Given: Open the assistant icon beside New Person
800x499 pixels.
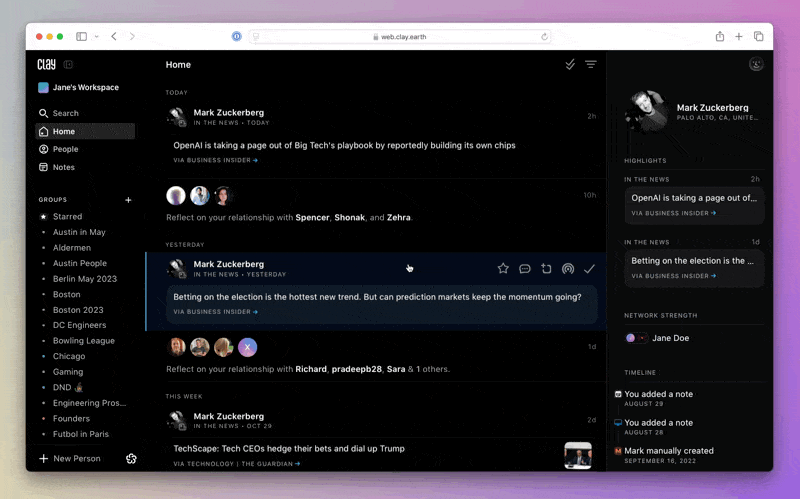Looking at the screenshot, I should point(131,458).
